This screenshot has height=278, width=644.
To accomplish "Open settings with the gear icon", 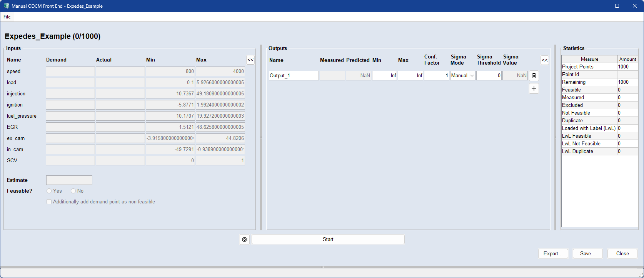I will [x=245, y=240].
